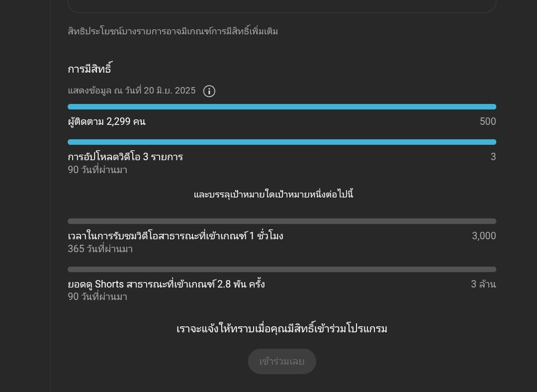Click the สิทธิประโยชน์บางรายการ note text
This screenshot has width=537, height=392.
coord(173,31)
